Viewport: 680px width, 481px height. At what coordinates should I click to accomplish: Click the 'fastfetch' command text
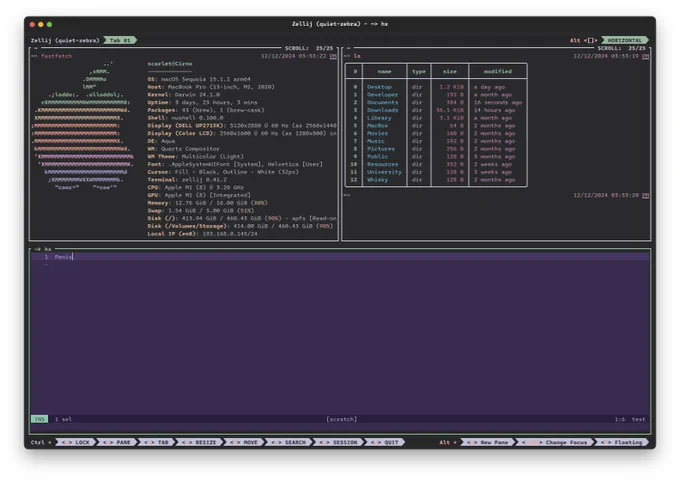(x=56, y=56)
